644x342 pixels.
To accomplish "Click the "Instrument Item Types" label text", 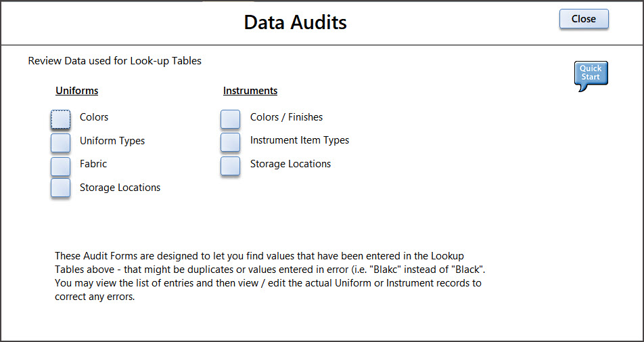I will click(300, 140).
